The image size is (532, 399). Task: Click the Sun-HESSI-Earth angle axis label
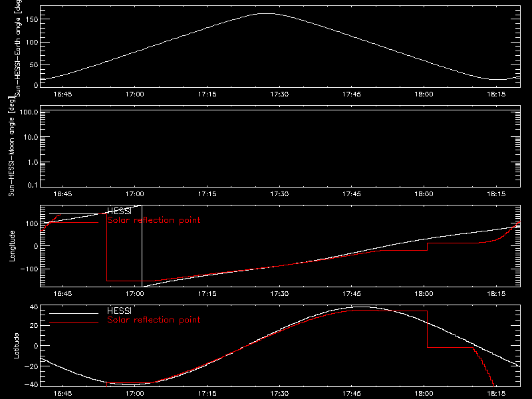pos(17,49)
